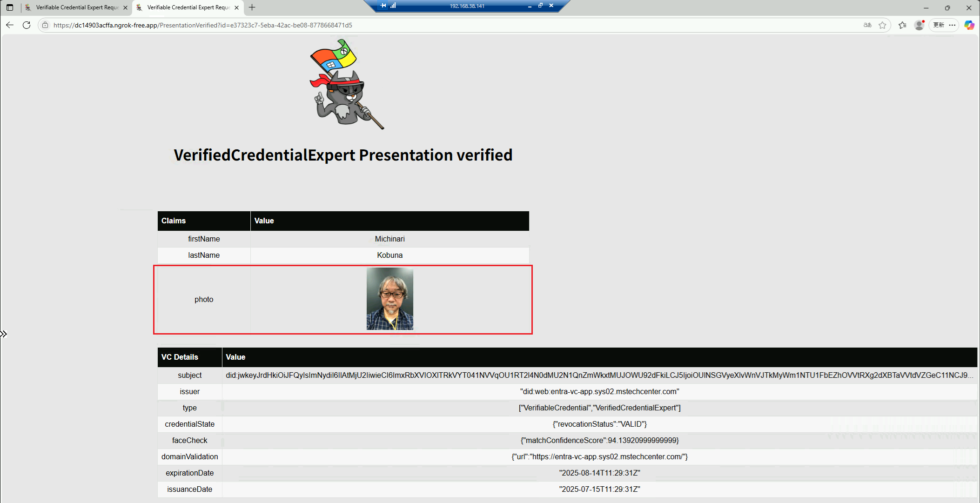Screen dimensions: 980x503
Task: Open the favorites list icon
Action: (902, 25)
